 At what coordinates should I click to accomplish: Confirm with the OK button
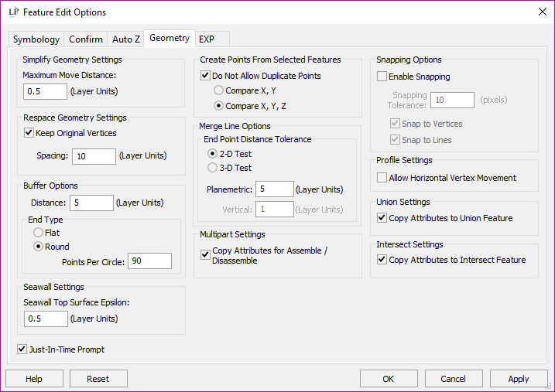[x=389, y=379]
